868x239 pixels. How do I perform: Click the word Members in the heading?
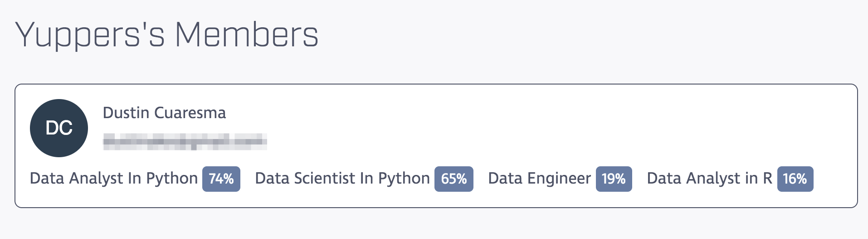[x=247, y=35]
